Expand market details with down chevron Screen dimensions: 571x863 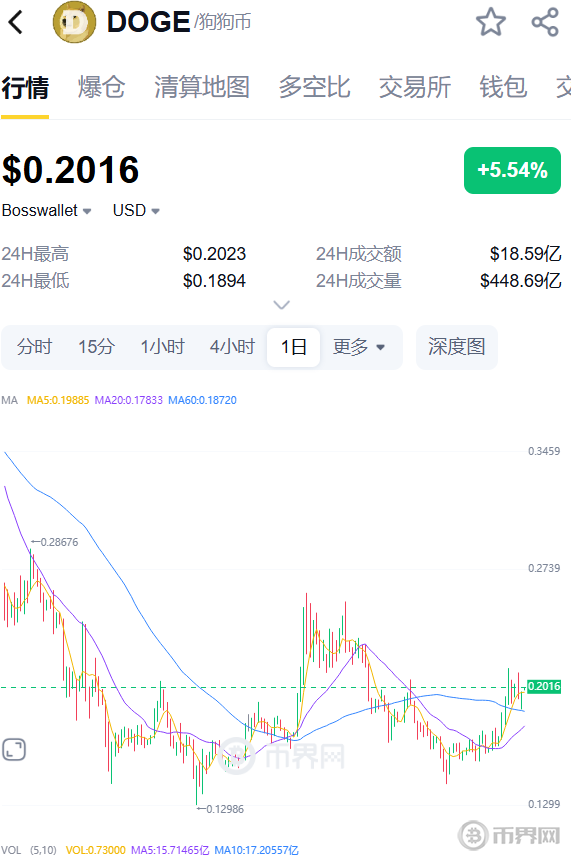(281, 305)
